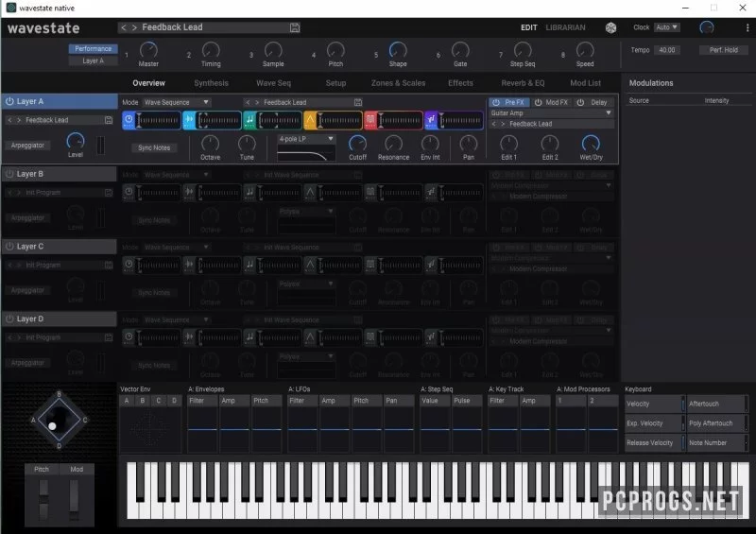Click the Aftertouch modulation source
Viewport: 756px width, 534px height.
click(717, 404)
